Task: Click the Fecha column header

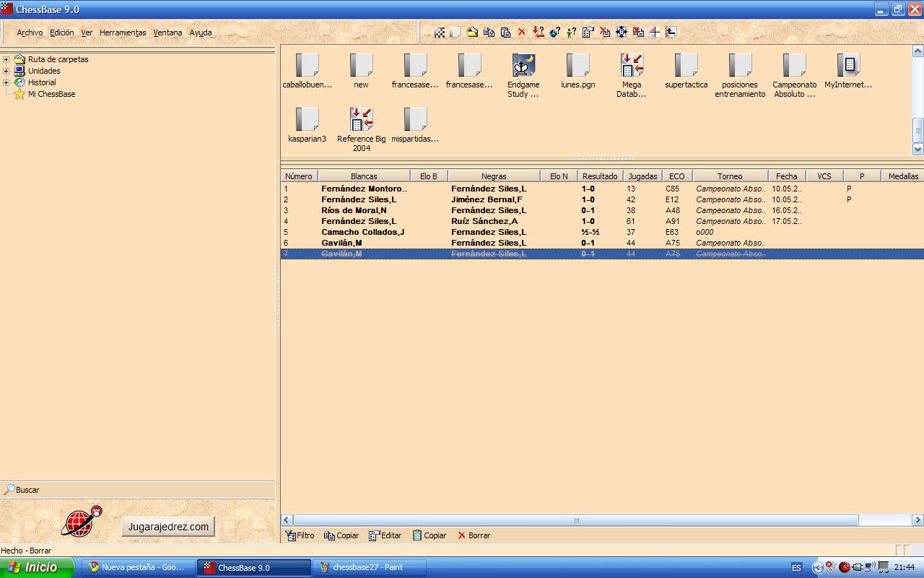Action: click(x=787, y=176)
